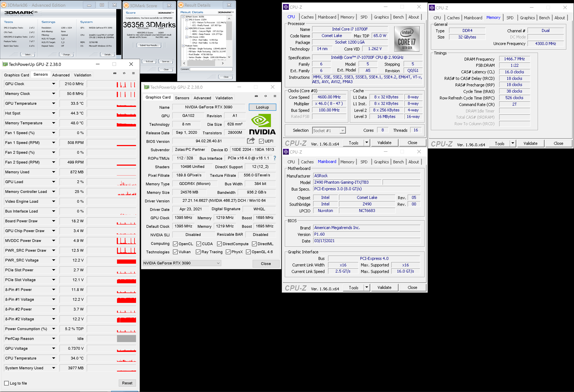Open the GPU Voltage sensor dropdown
The image size is (574, 392).
coord(54,348)
